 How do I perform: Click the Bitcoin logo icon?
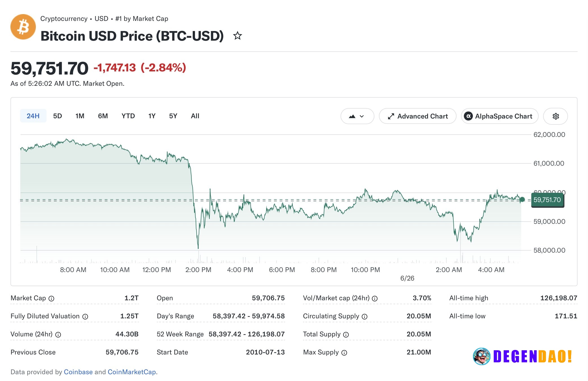click(23, 27)
